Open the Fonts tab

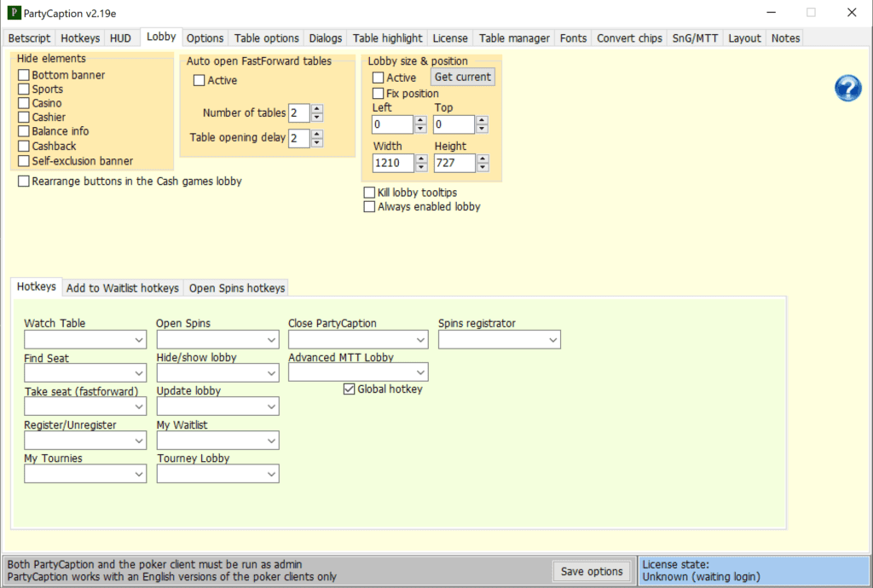(574, 37)
